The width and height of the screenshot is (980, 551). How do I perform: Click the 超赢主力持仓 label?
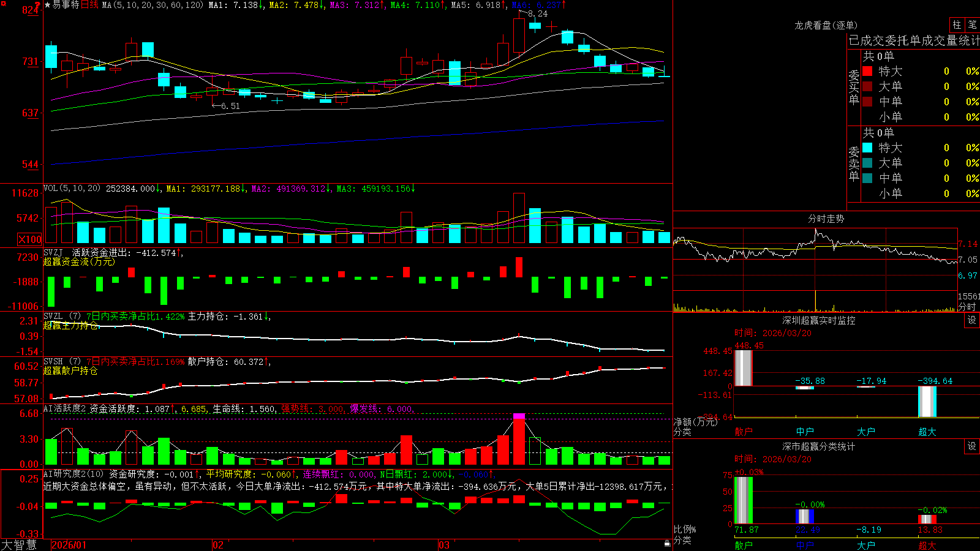pos(70,326)
